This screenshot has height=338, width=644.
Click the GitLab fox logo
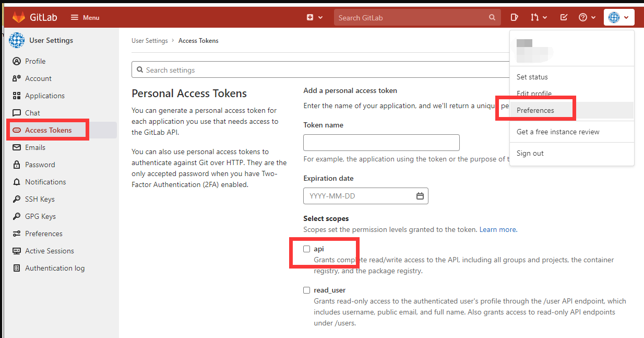coord(19,17)
